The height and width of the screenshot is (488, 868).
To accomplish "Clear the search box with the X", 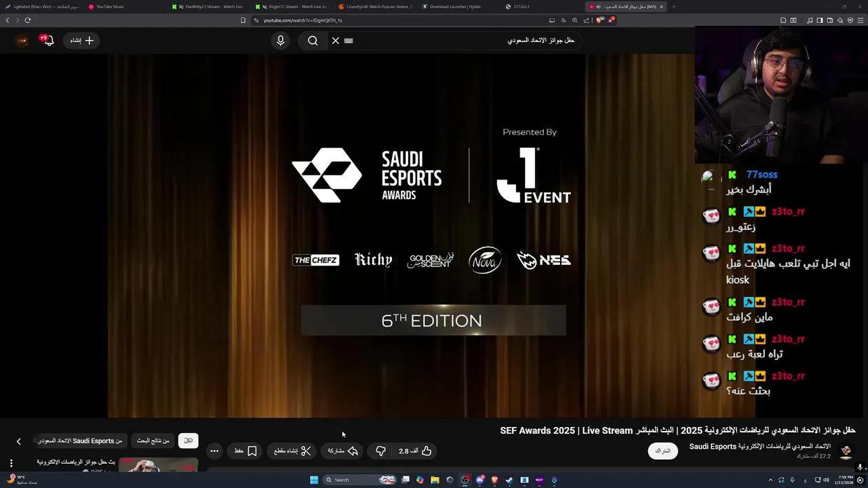I will click(x=336, y=41).
